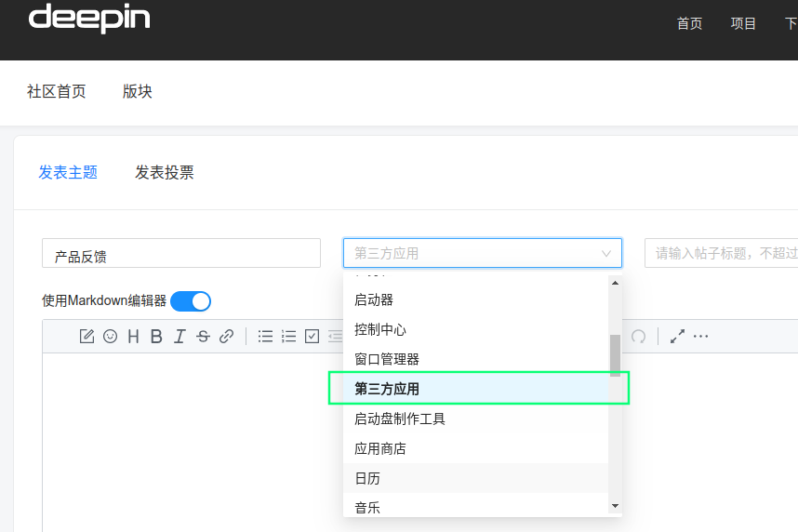Insert an unordered bullet list
798x532 pixels.
click(x=265, y=336)
